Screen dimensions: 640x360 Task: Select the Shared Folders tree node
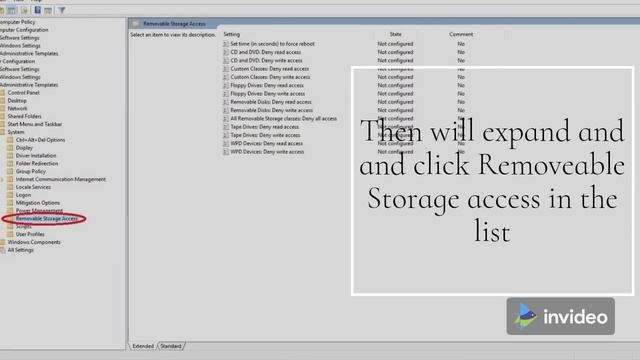click(x=24, y=116)
